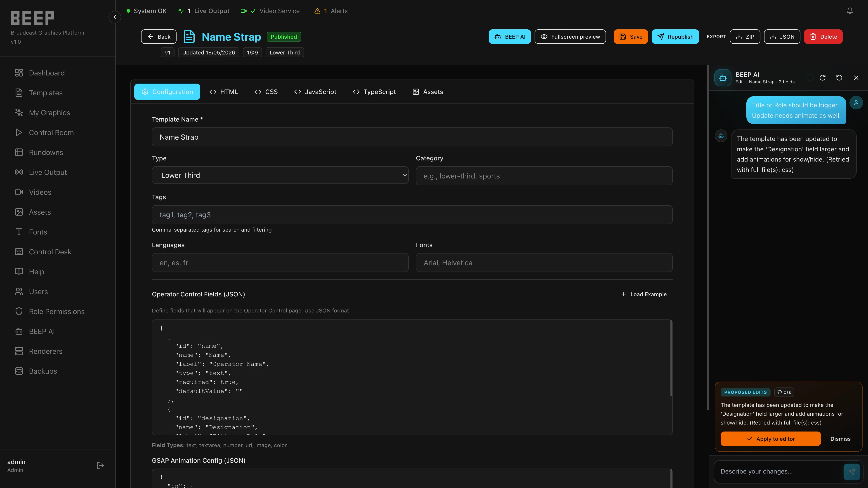
Task: Close the BEEP AI chat panel
Action: tap(856, 78)
